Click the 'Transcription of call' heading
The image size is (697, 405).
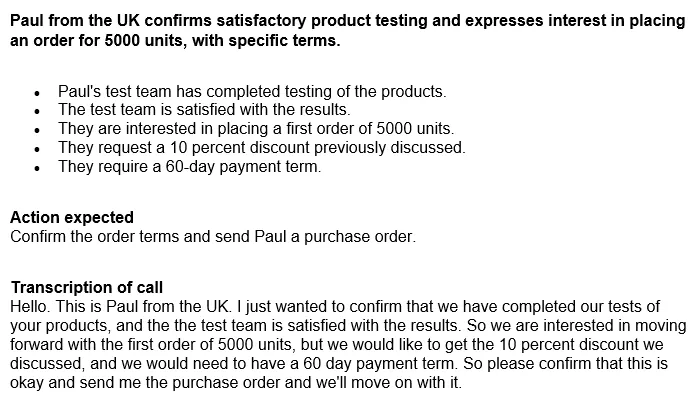coord(87,288)
